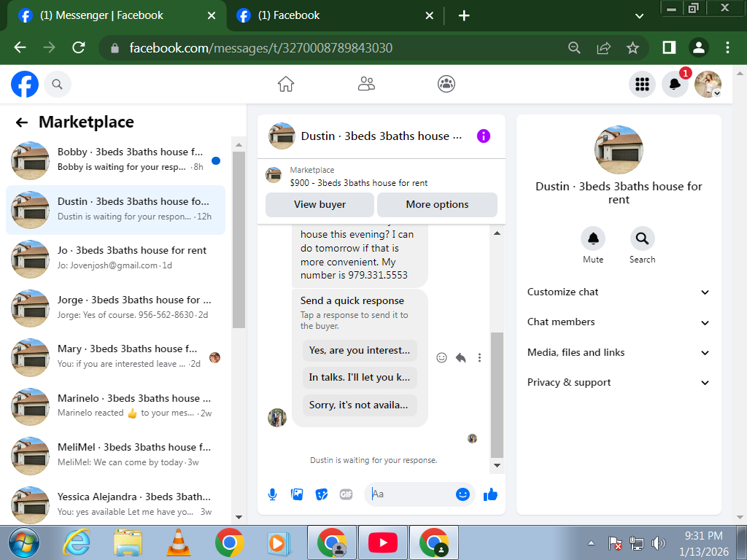Screen dimensions: 747x560
Task: Launch Internet Explorer from the taskbar
Action: click(76, 542)
